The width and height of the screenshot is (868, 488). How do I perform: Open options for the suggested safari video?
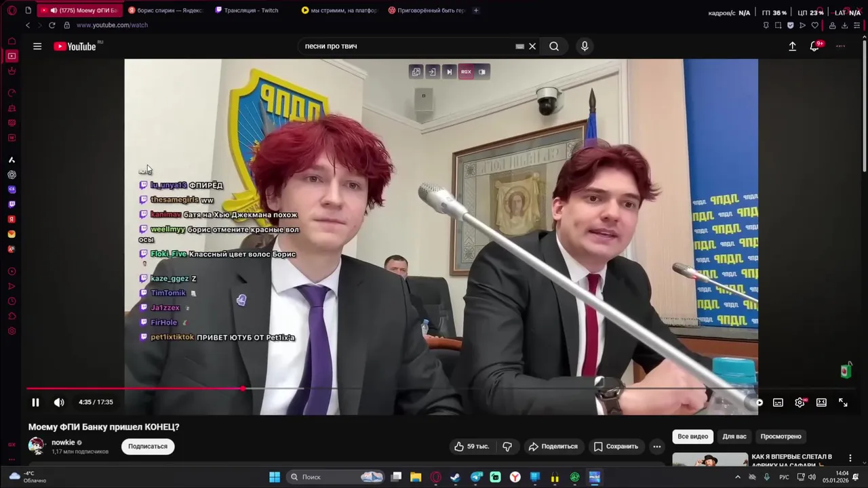[850, 459]
